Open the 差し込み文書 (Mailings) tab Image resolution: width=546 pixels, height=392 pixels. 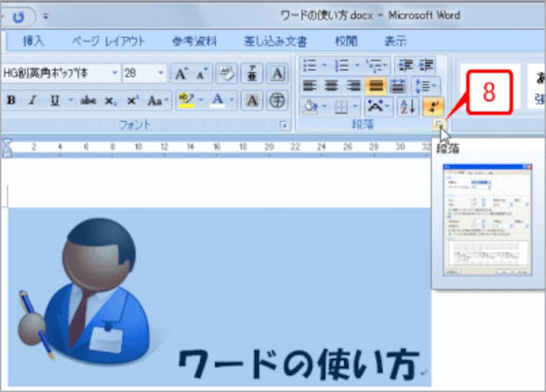[276, 42]
